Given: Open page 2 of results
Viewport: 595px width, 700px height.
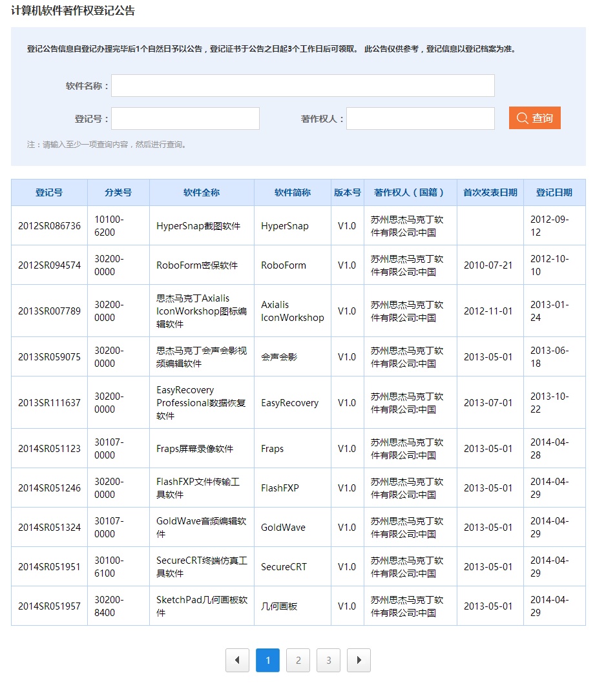Looking at the screenshot, I should pos(298,660).
